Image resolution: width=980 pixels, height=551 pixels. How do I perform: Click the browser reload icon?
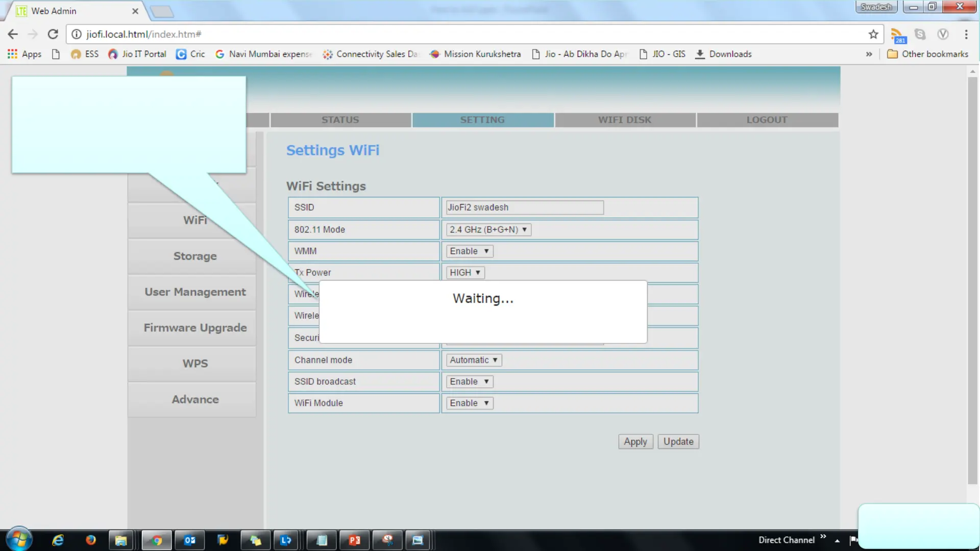(x=53, y=34)
